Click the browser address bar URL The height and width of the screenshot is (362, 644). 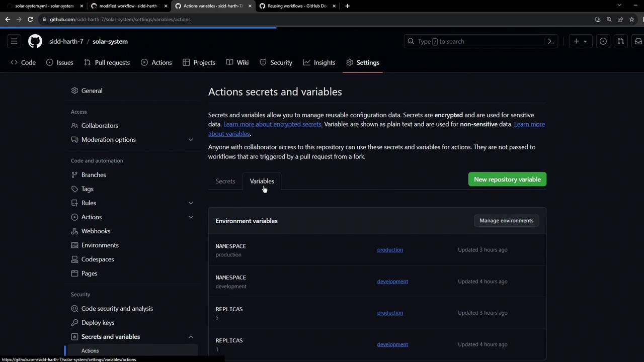click(120, 19)
